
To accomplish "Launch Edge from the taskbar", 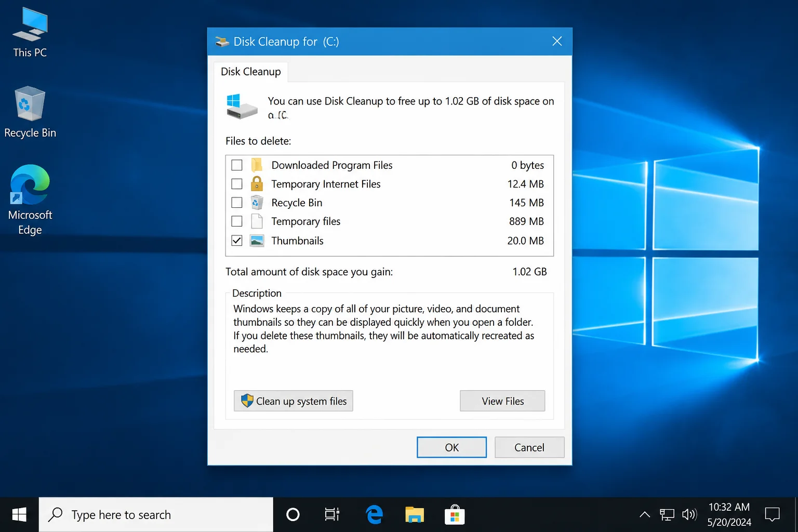I will click(374, 515).
